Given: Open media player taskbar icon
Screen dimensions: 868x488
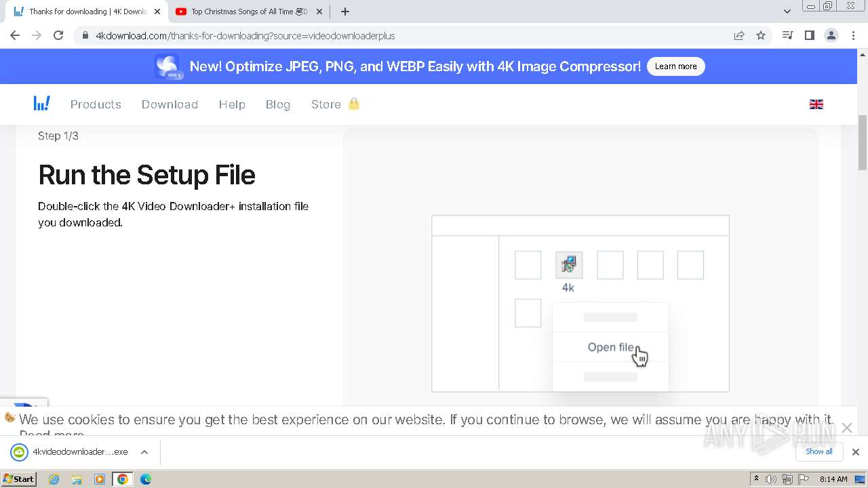Looking at the screenshot, I should [x=100, y=479].
